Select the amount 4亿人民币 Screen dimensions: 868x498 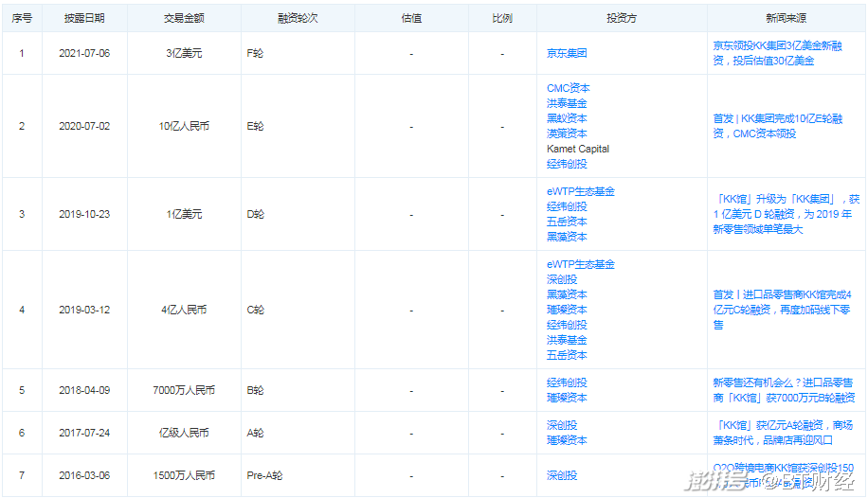184,310
